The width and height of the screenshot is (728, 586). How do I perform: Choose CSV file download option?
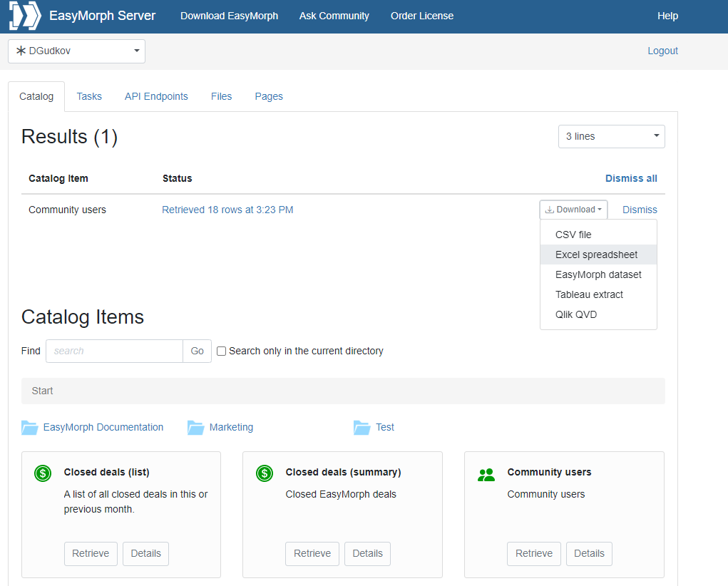pos(573,235)
